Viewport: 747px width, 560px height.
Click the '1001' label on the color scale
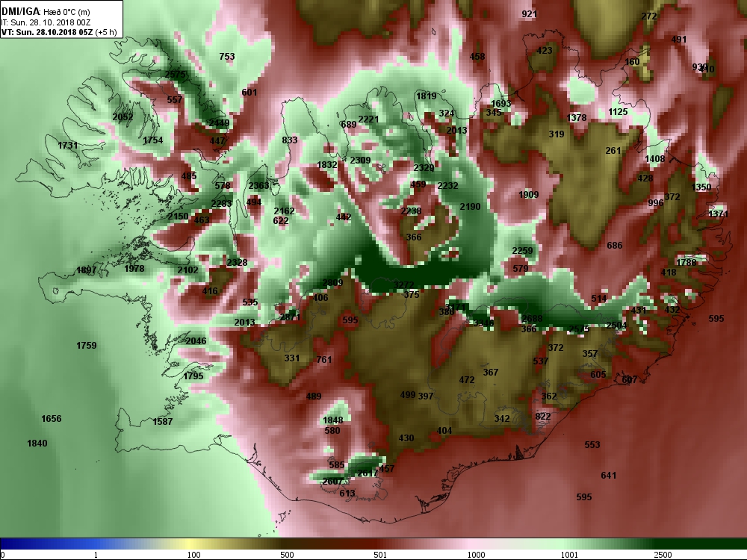[569, 555]
